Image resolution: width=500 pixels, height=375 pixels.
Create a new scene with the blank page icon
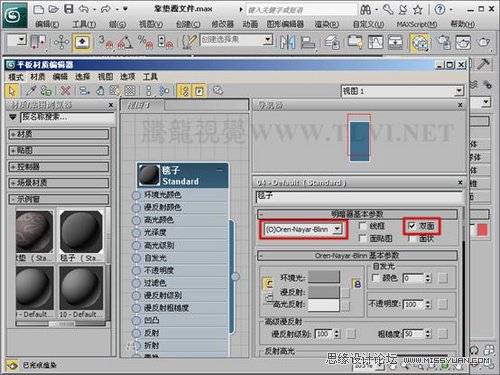39,9
